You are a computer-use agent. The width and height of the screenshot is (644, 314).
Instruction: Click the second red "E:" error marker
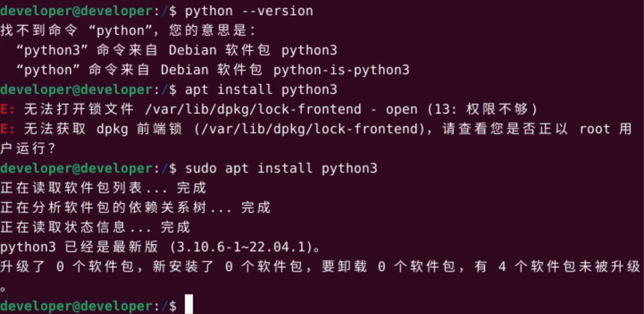pos(8,129)
